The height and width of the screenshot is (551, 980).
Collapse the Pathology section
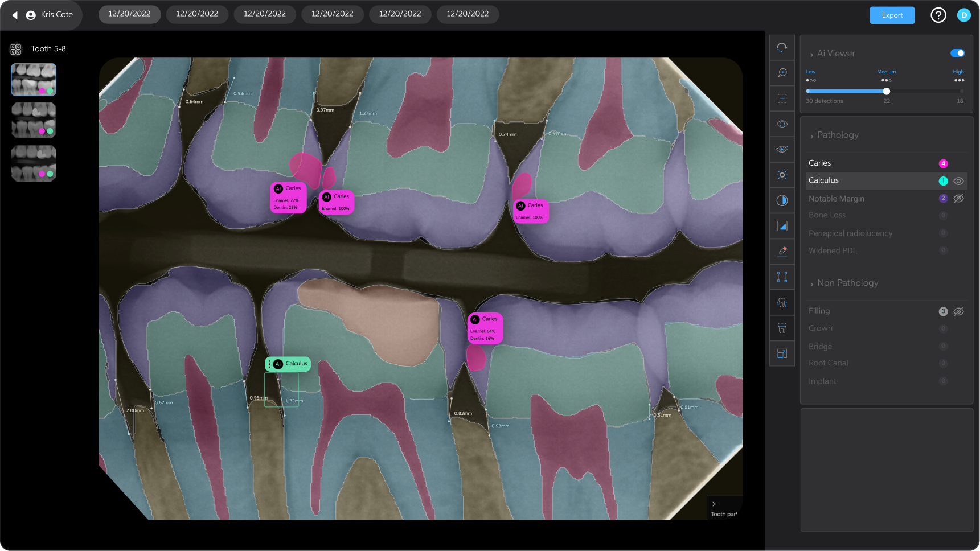[x=813, y=135]
